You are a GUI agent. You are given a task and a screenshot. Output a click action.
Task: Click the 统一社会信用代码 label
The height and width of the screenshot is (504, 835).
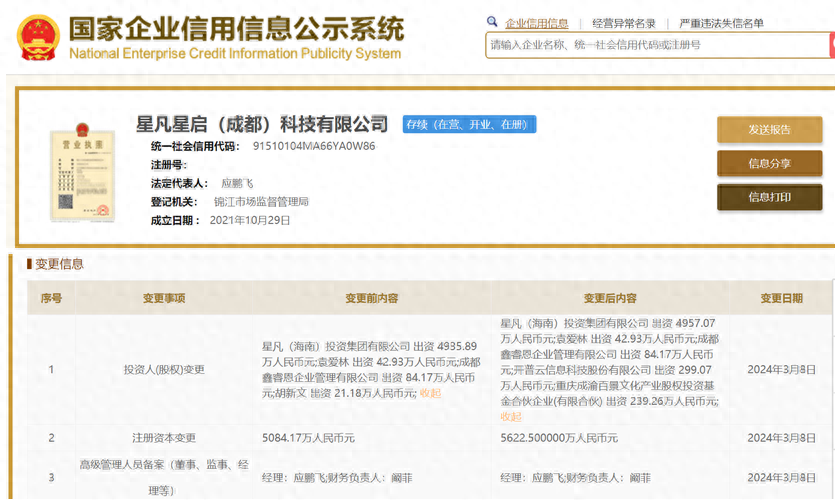click(x=195, y=147)
